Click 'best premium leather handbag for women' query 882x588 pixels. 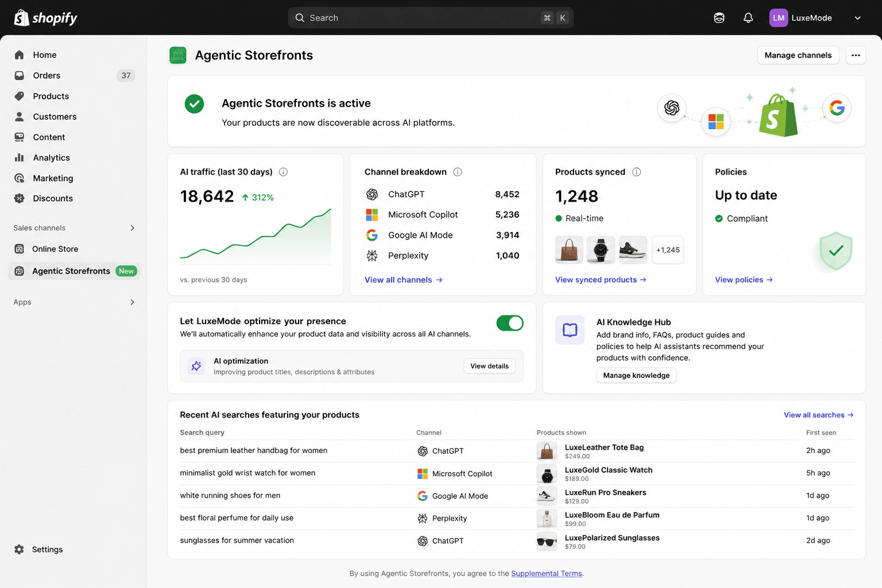coord(254,451)
